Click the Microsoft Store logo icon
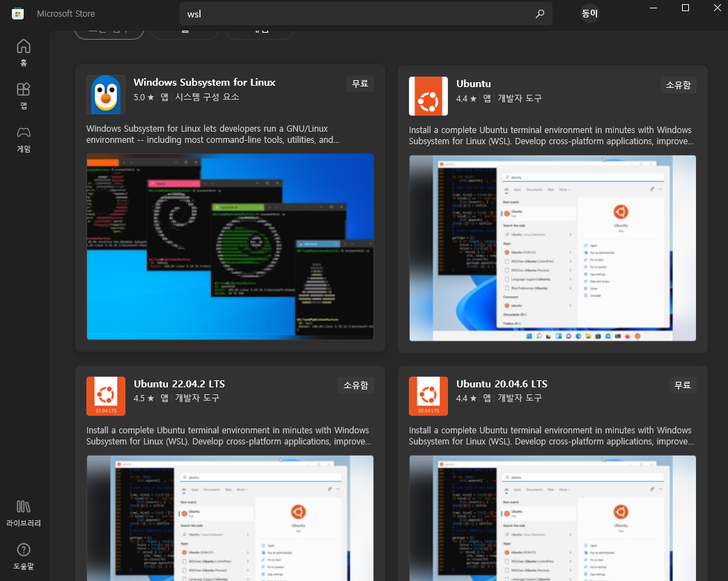 [x=17, y=13]
